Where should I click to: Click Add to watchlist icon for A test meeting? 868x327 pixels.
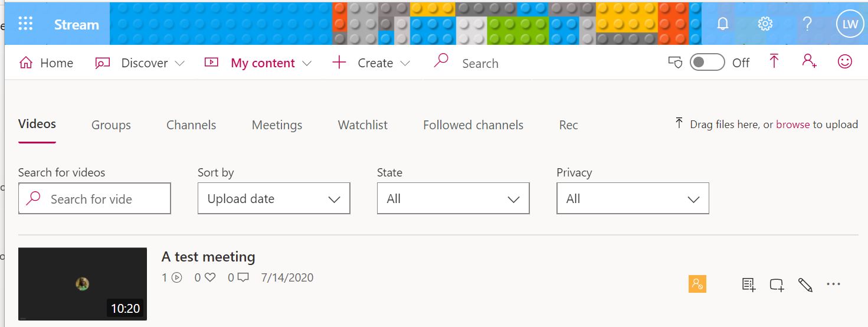pos(748,285)
